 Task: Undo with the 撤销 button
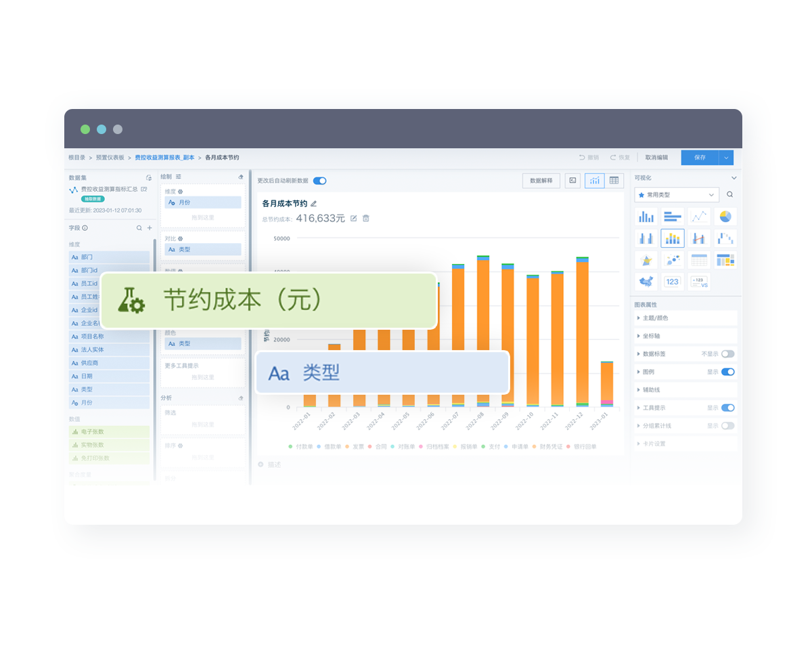click(589, 158)
